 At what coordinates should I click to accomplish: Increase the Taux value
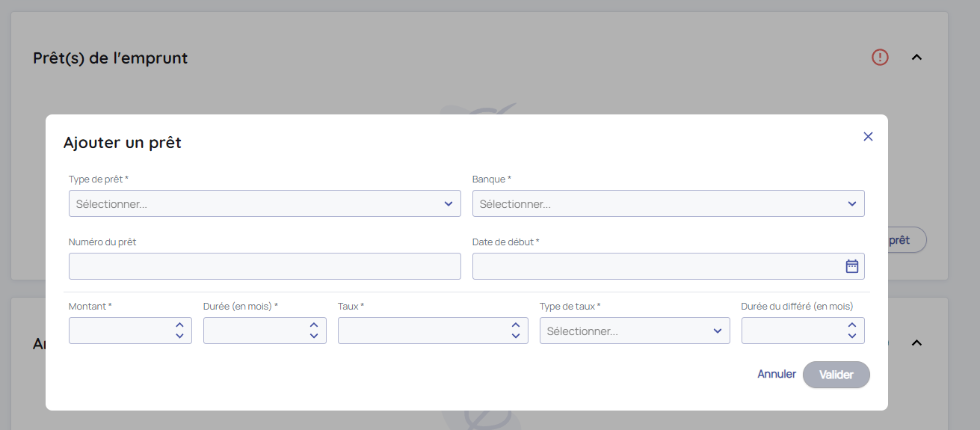(515, 325)
